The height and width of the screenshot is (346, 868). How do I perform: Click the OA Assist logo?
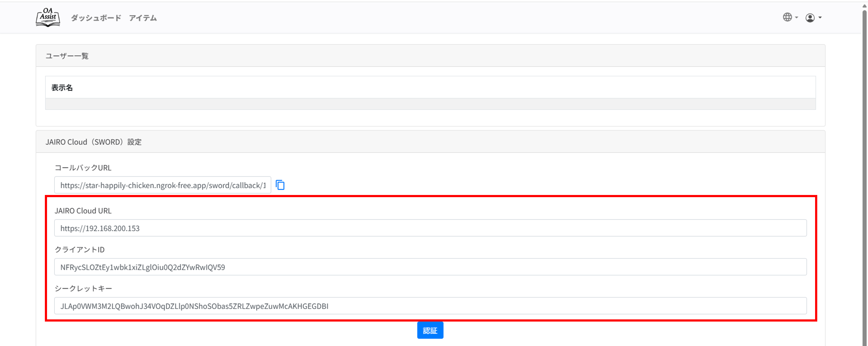point(48,18)
